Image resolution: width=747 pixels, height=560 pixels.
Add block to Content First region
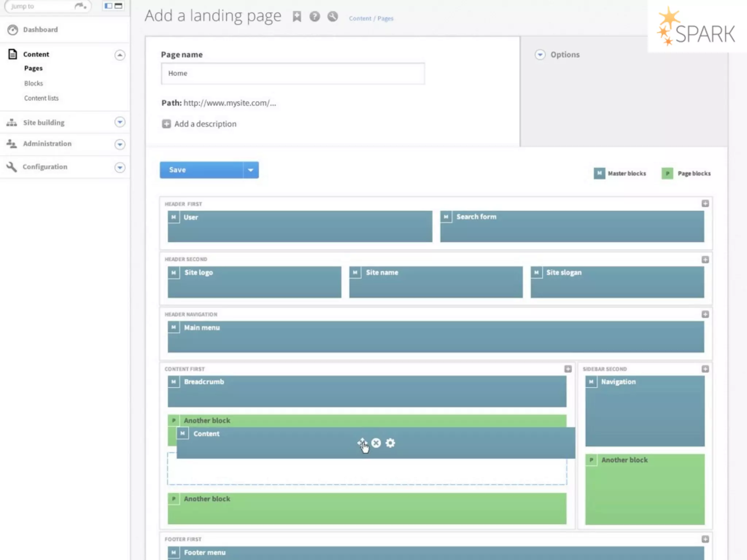point(568,369)
